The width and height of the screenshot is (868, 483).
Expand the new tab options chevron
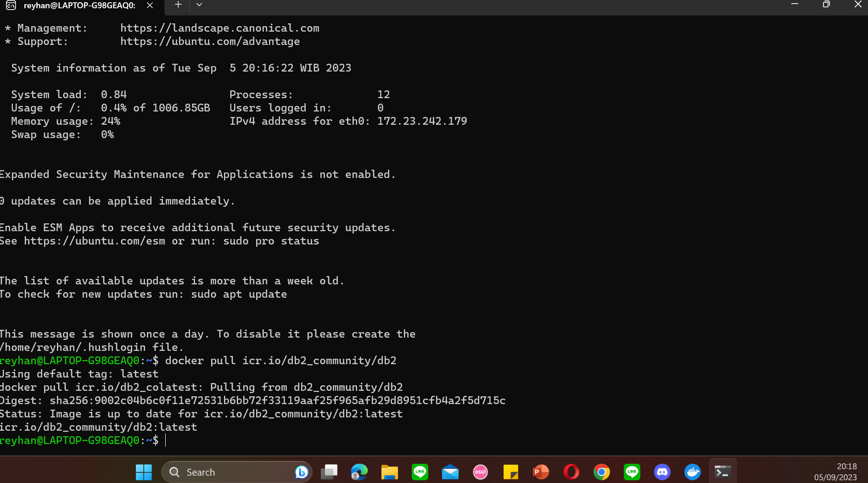click(199, 4)
